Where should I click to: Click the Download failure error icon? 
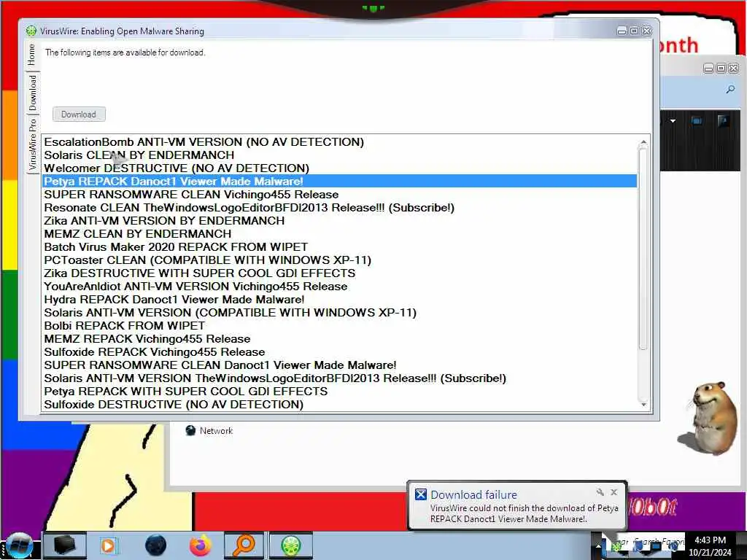tap(421, 494)
